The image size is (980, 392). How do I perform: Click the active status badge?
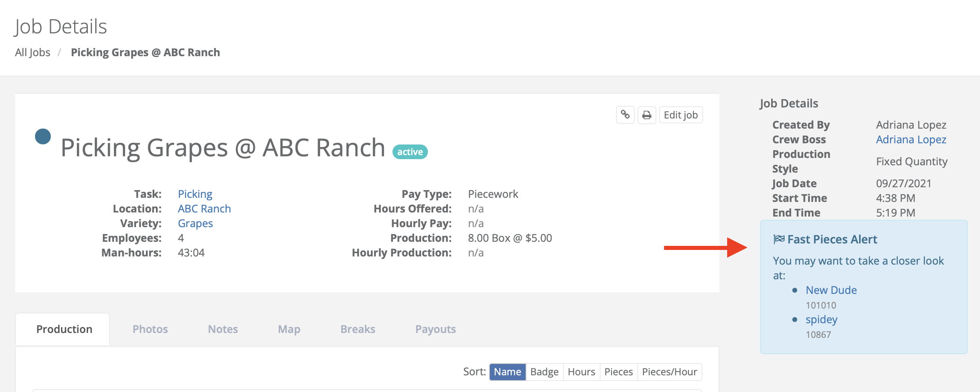point(410,152)
